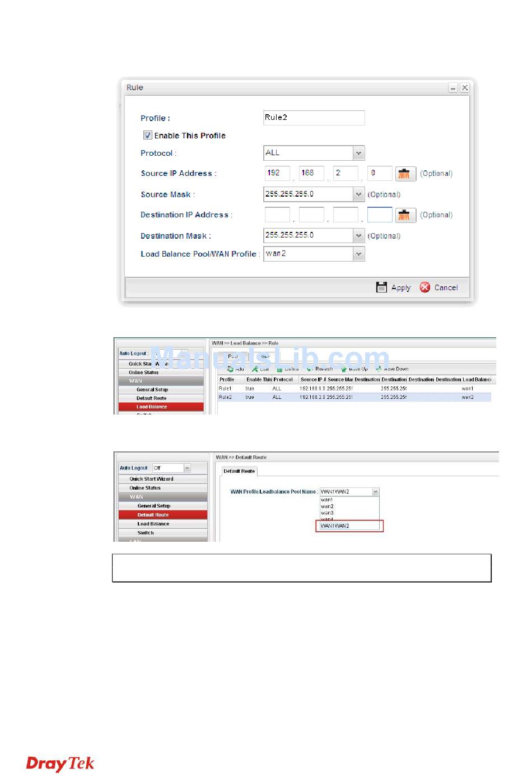Clear the Source IP Address with broom icon

[x=405, y=174]
